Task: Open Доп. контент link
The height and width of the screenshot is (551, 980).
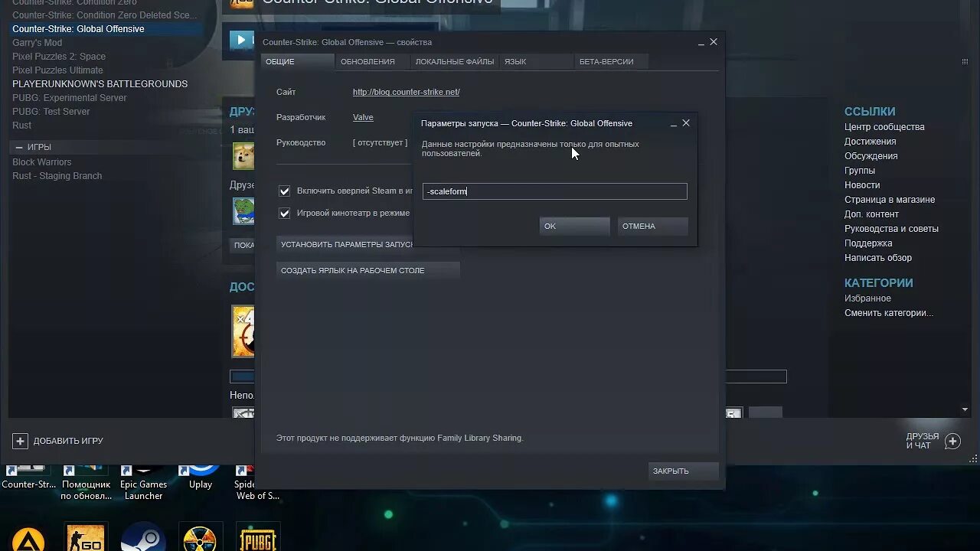Action: point(872,214)
